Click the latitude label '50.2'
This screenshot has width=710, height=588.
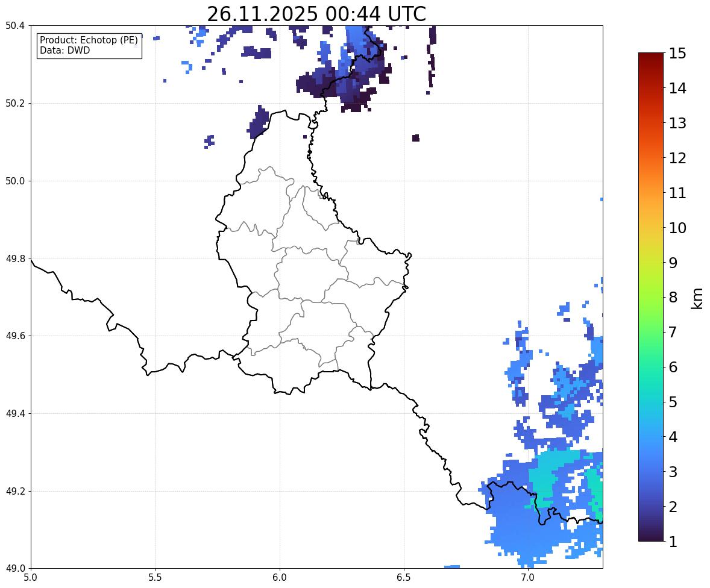tap(15, 103)
